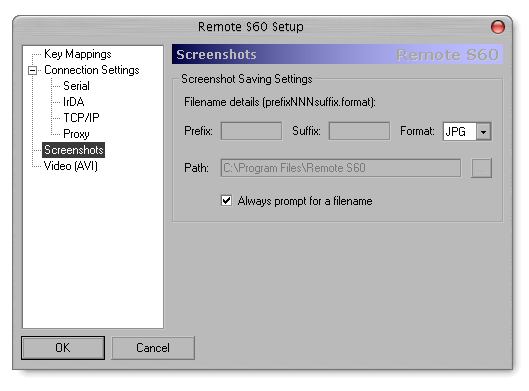This screenshot has width=529, height=391.
Task: Uncheck Always prompt for a filename
Action: click(226, 201)
